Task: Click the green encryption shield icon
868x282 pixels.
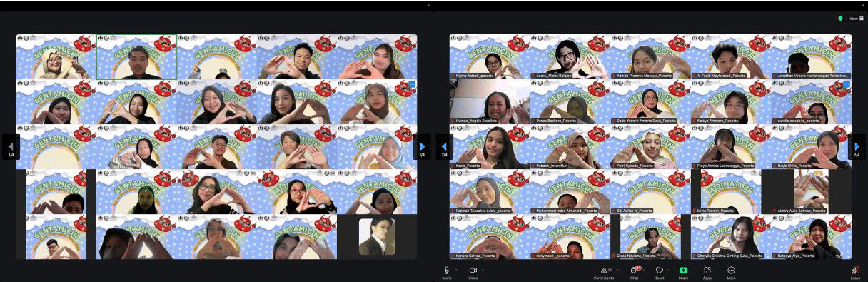Action: click(x=840, y=19)
